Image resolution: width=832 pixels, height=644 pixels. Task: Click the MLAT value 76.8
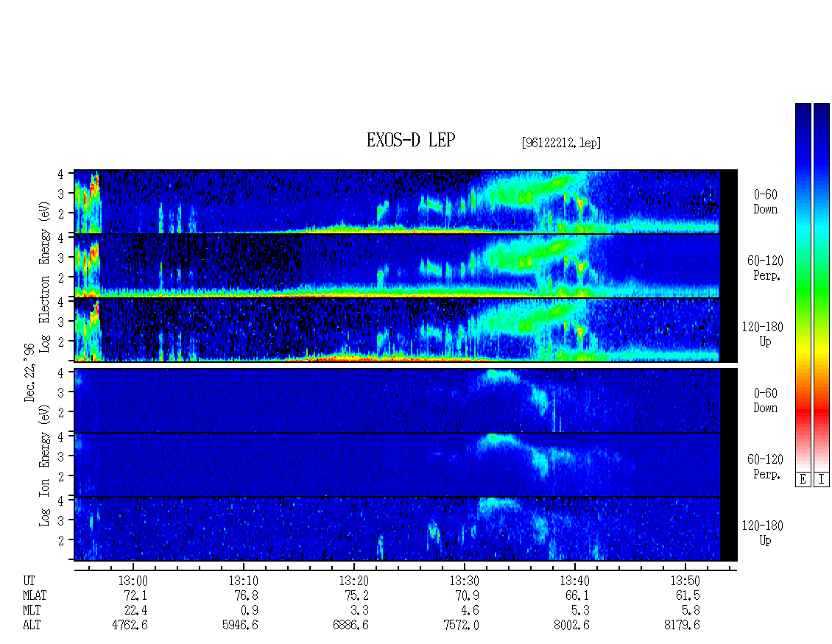coord(246,595)
